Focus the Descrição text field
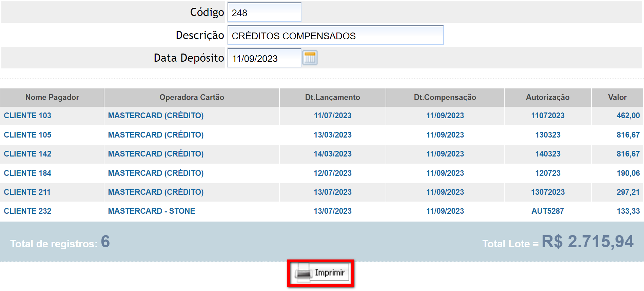This screenshot has width=644, height=291. click(x=335, y=35)
